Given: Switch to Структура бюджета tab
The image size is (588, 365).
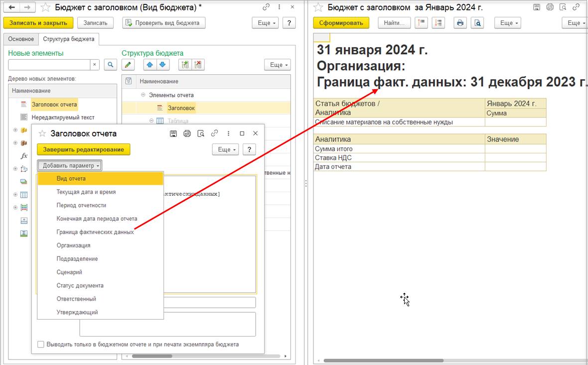Looking at the screenshot, I should pos(69,39).
